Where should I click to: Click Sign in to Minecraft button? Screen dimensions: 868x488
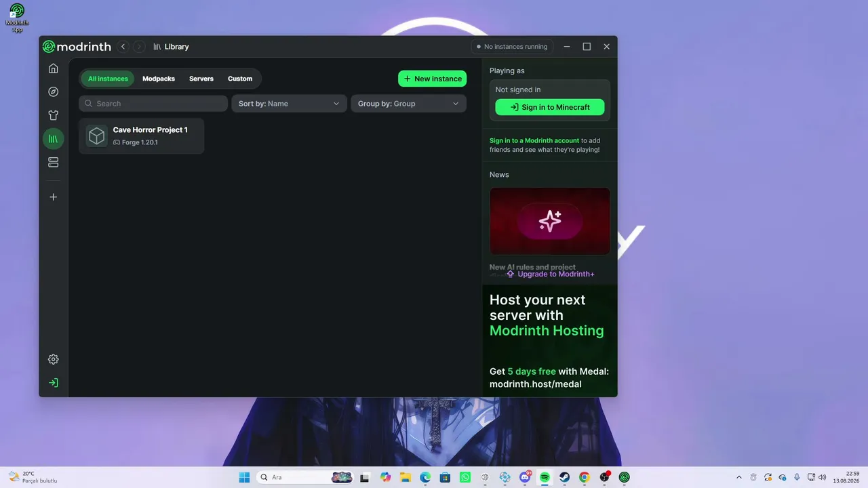550,107
